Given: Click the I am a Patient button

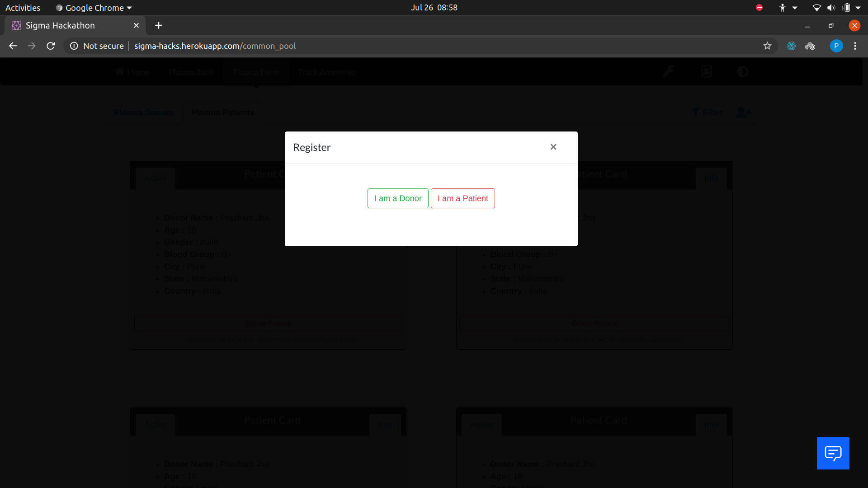Looking at the screenshot, I should (462, 198).
